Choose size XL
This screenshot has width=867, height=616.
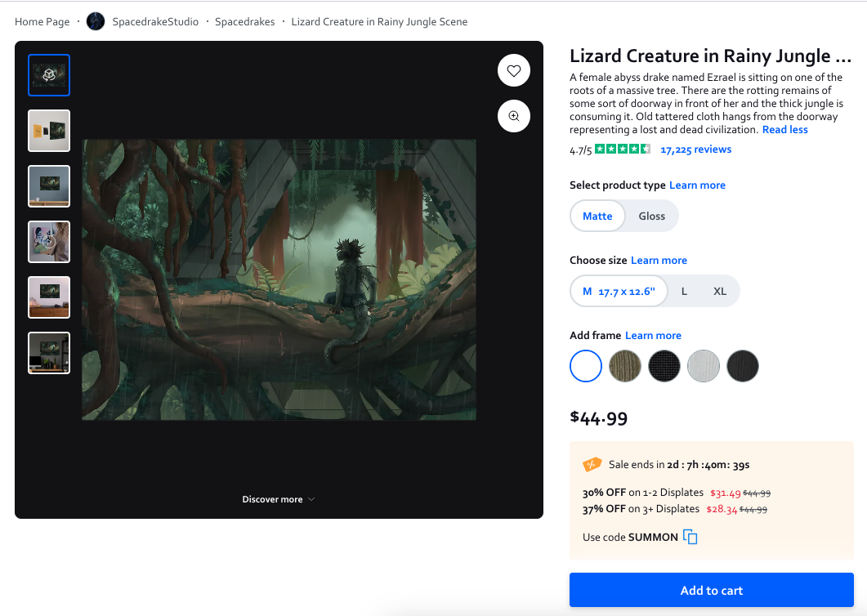click(x=719, y=292)
